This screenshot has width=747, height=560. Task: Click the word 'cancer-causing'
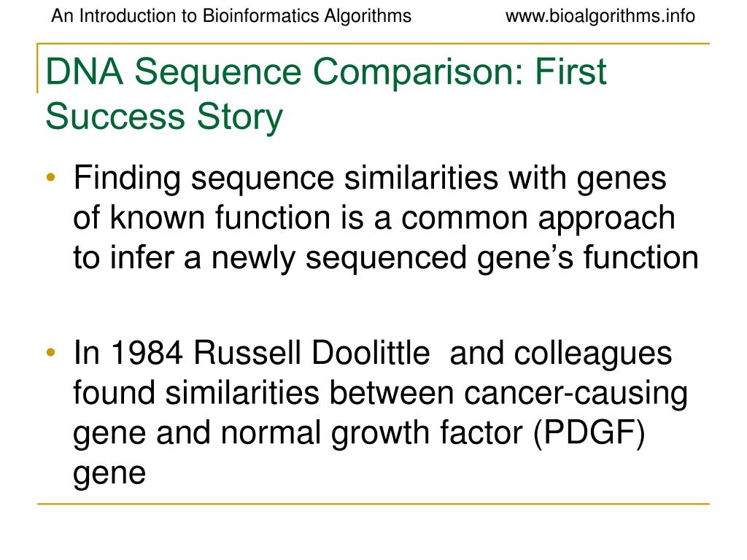576,394
